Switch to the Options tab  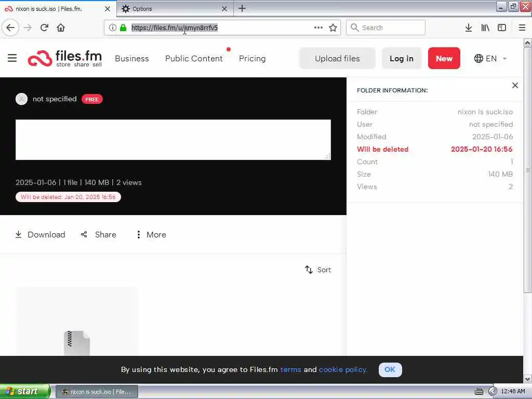tap(175, 9)
